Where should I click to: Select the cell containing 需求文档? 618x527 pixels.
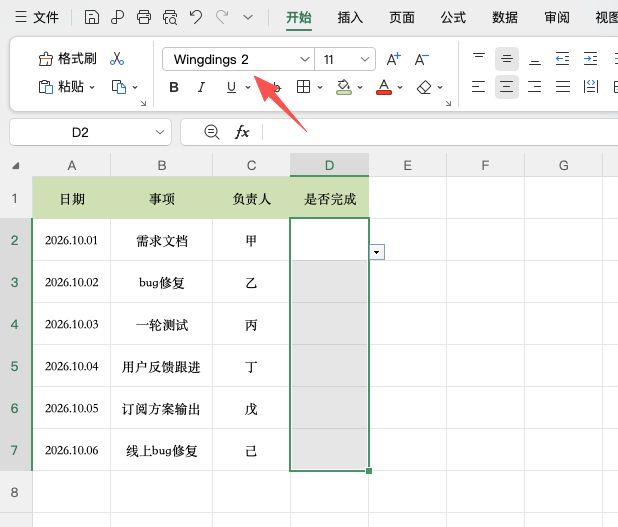(162, 240)
